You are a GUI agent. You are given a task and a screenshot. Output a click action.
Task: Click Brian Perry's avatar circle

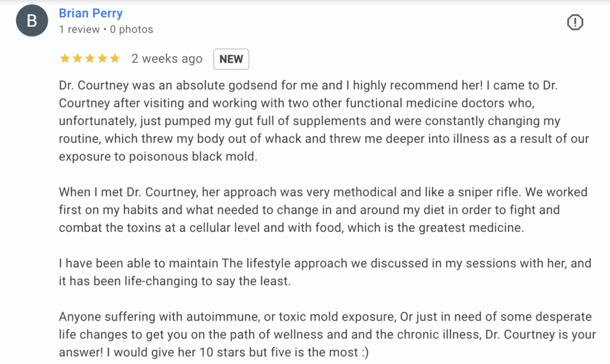pos(32,20)
